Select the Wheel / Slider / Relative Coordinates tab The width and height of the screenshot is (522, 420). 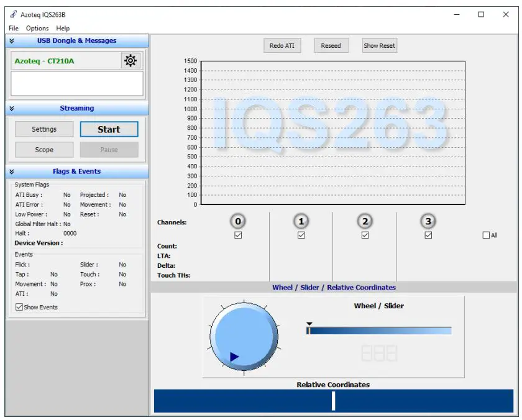pos(334,287)
